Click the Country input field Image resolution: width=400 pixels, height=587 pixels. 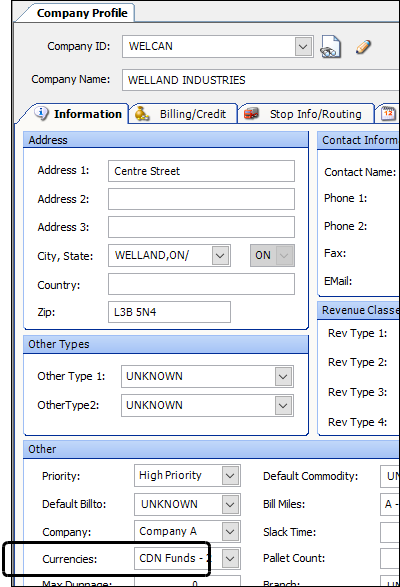[x=201, y=284]
